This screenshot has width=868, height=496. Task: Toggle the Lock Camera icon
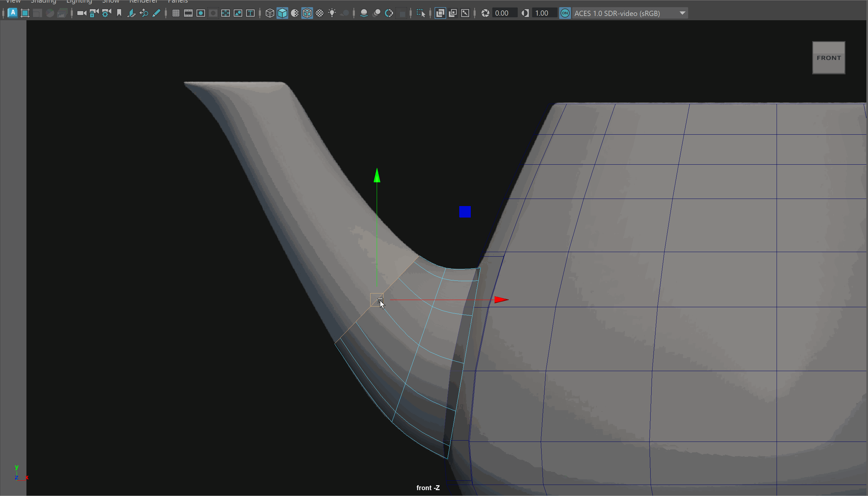point(94,13)
